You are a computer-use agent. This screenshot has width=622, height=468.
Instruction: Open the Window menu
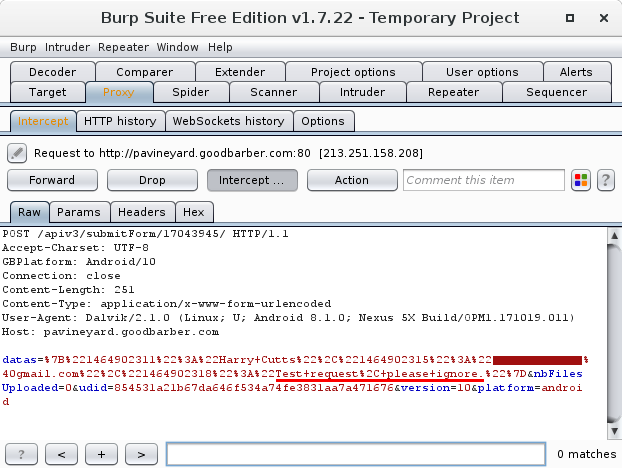[177, 47]
